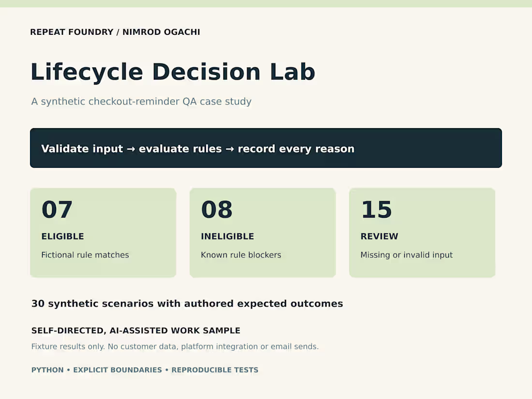Click the 'SELF-DIRECTED, AI-ASSISTED WORK SAMPLE' heading
532x399 pixels.
click(136, 330)
